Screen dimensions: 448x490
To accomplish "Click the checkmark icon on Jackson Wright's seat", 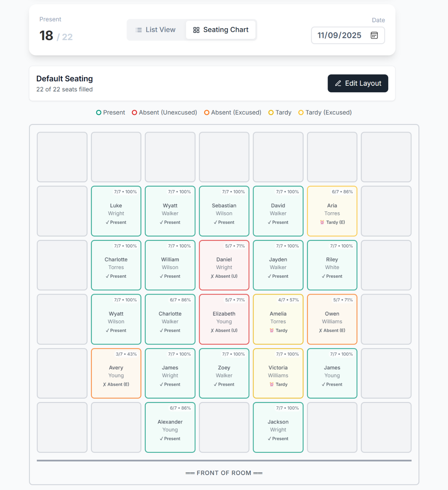I will pyautogui.click(x=269, y=439).
